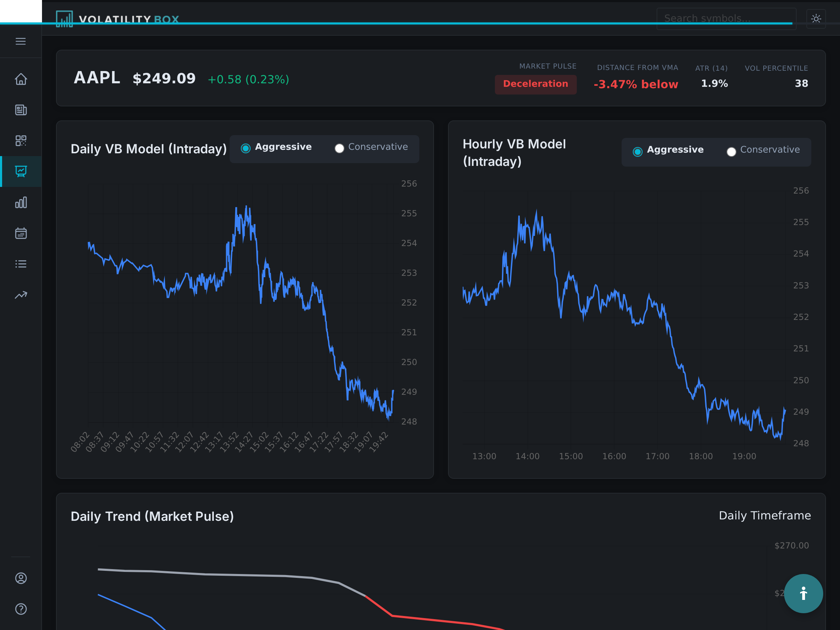
Task: Click the Volatility Box logo
Action: [x=118, y=19]
